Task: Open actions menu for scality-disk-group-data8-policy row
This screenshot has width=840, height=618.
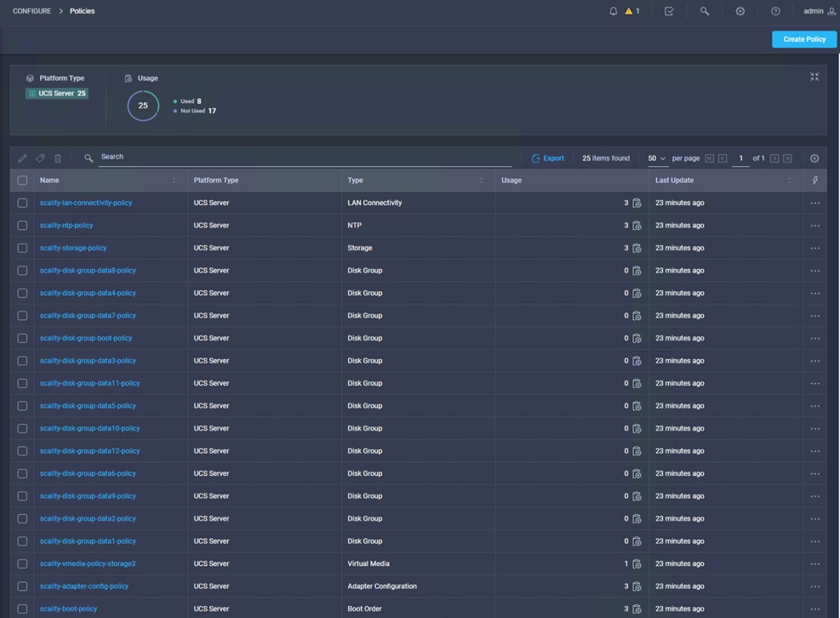Action: tap(814, 271)
